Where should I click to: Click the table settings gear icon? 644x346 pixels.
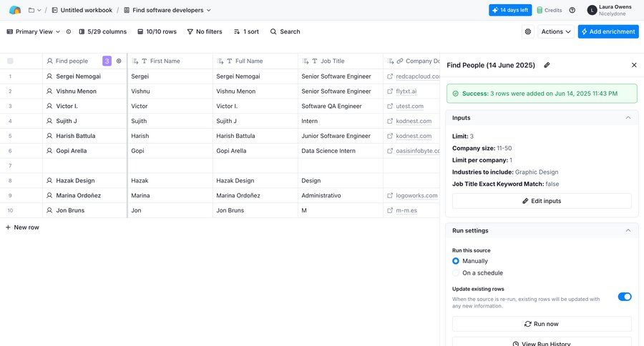coord(528,31)
